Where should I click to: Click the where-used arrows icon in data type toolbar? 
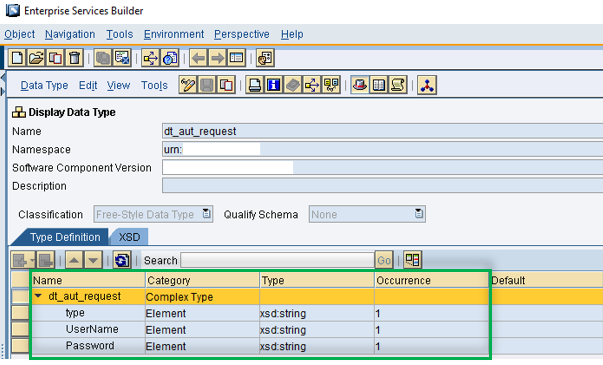(x=311, y=85)
